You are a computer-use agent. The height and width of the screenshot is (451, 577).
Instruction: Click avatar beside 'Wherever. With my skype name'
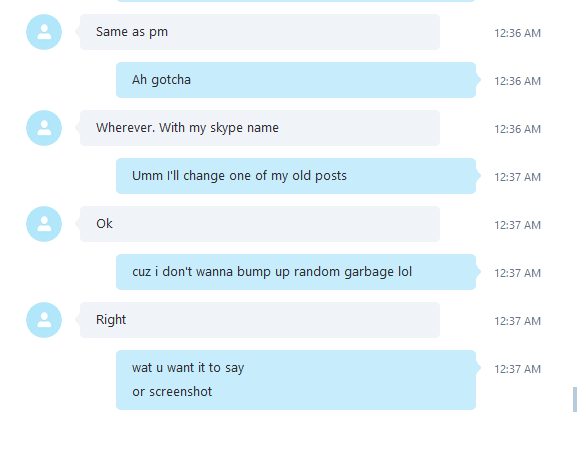coord(44,128)
